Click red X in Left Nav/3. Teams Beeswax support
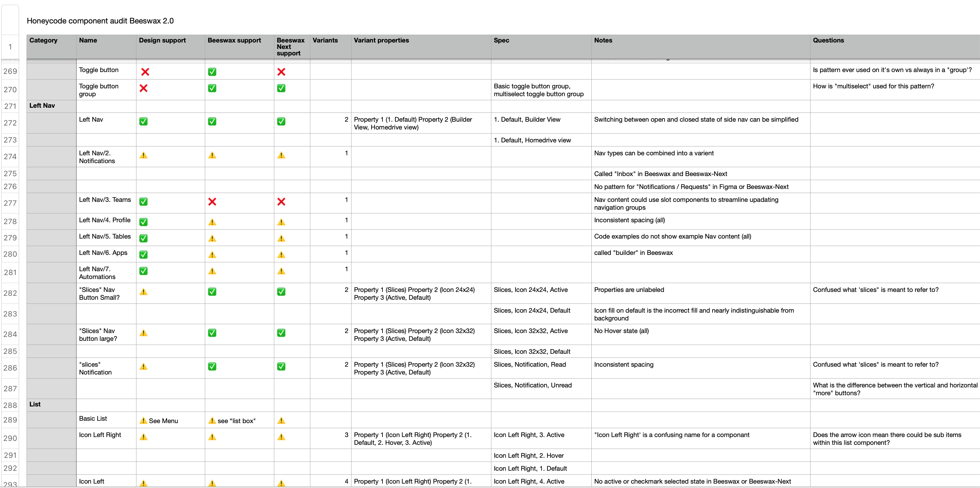 tap(212, 202)
